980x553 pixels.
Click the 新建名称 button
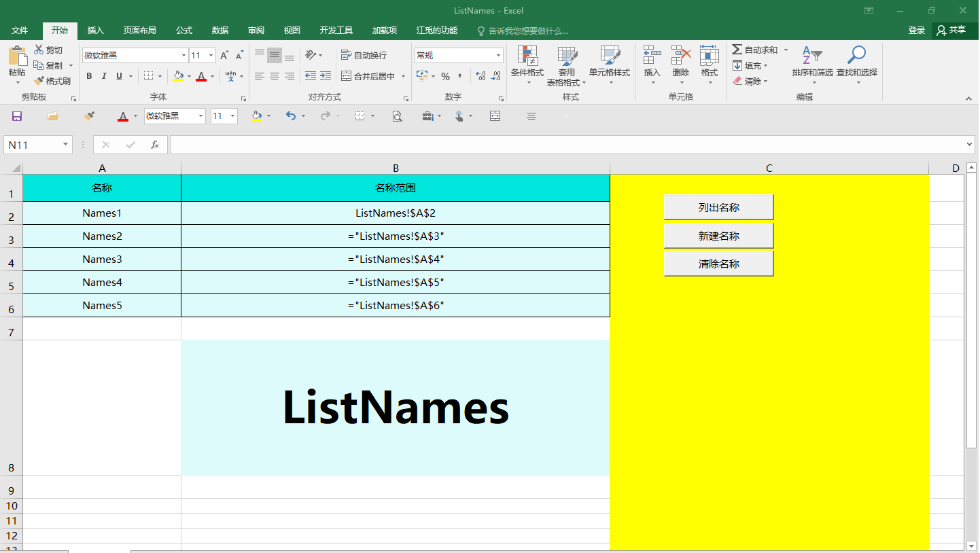[x=719, y=236]
